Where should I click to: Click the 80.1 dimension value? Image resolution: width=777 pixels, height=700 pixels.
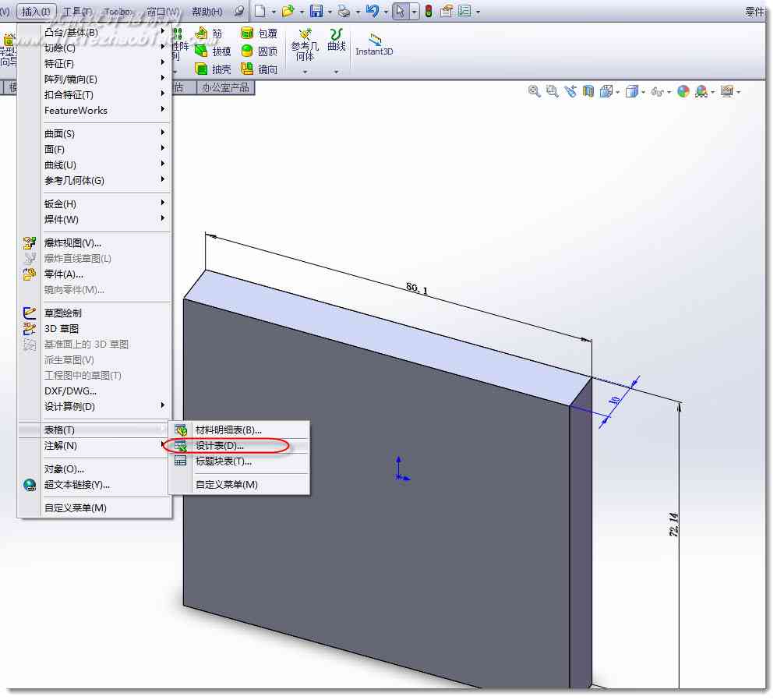(x=417, y=288)
